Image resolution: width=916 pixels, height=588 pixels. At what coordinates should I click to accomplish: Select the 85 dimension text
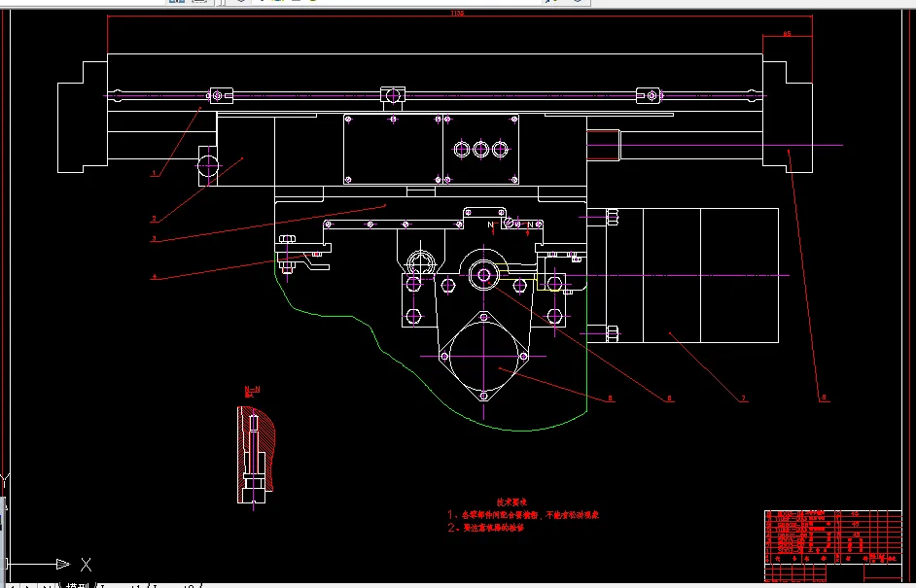coord(787,34)
